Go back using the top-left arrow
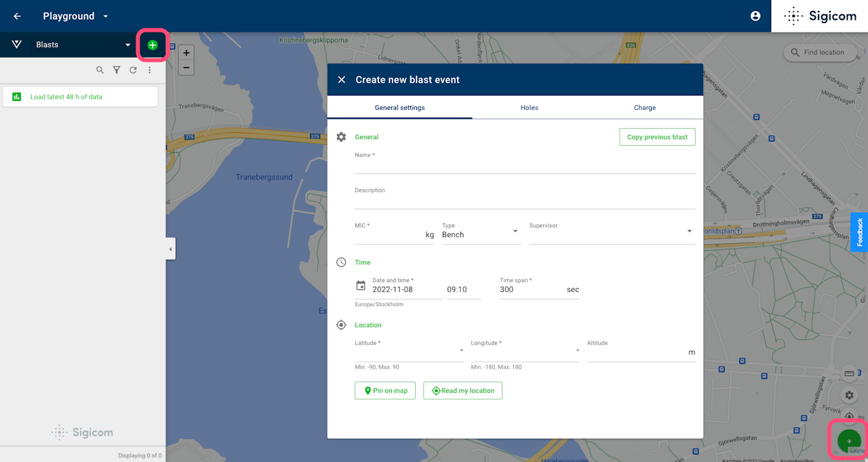Image resolution: width=868 pixels, height=462 pixels. pos(18,16)
